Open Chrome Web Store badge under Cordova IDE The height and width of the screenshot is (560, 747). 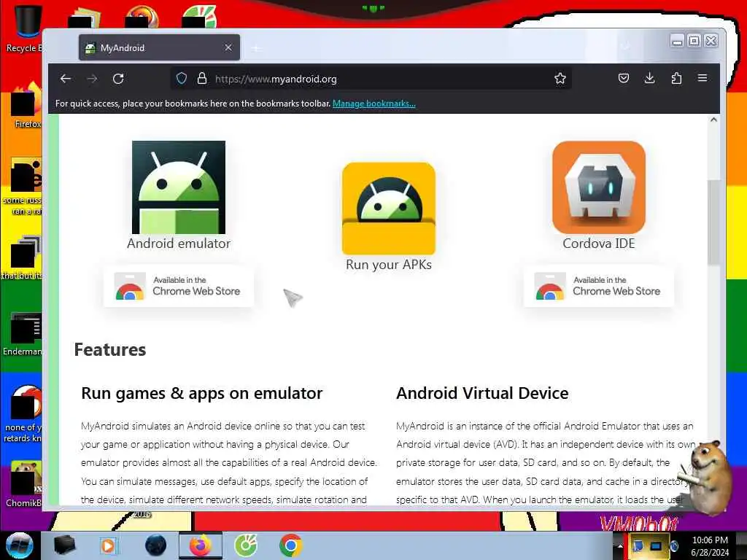[599, 286]
